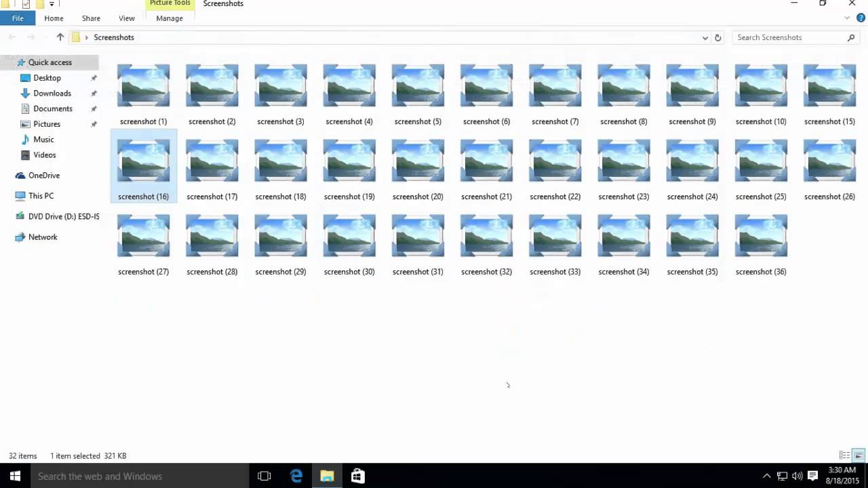Viewport: 868px width, 488px height.
Task: Switch to details view using status bar icon
Action: click(x=843, y=455)
